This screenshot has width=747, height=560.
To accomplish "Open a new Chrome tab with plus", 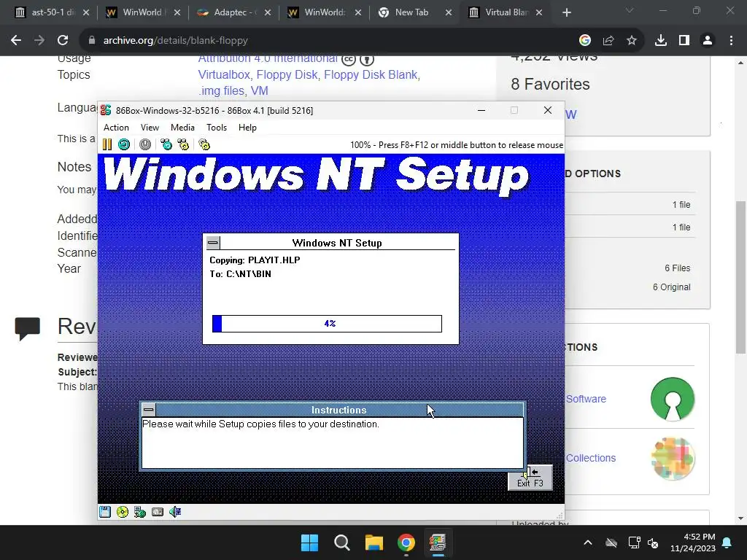I will (x=566, y=12).
